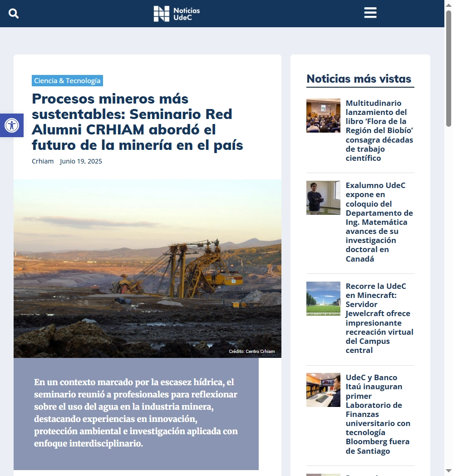Viewport: 453px width, 476px height.
Task: Click the Noticias más vistas heading
Action: 359,79
